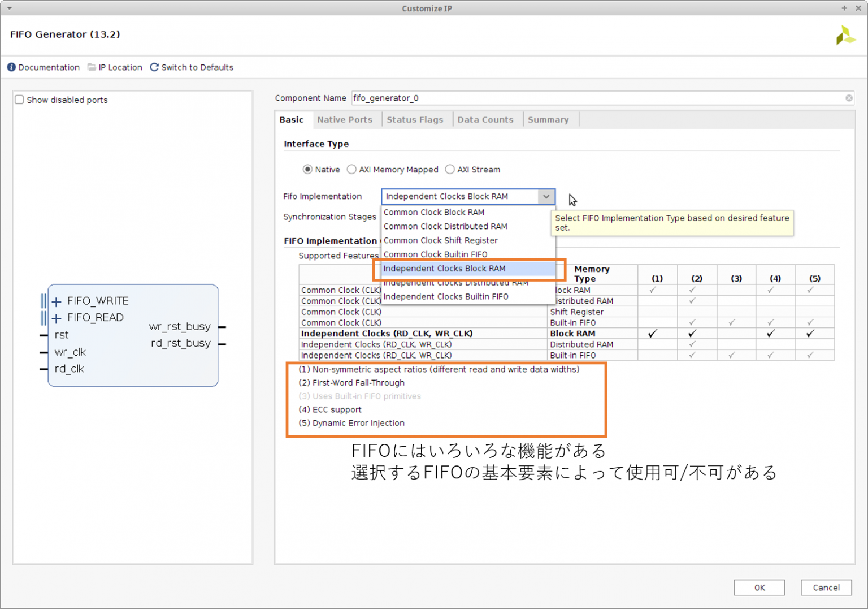Click the Documentation info icon
The image size is (868, 609).
(x=11, y=67)
